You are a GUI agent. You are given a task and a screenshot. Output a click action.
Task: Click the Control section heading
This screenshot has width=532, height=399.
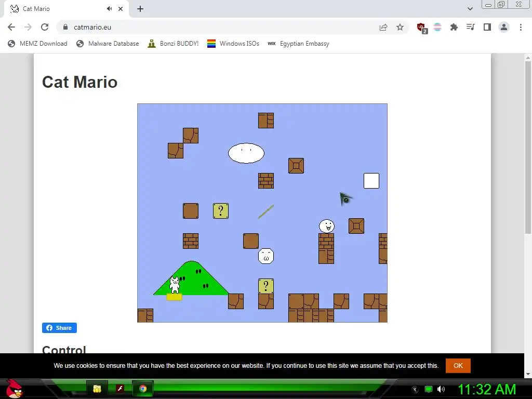pyautogui.click(x=64, y=350)
